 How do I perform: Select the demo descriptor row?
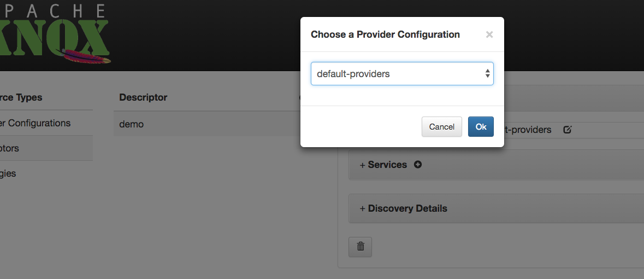pos(132,124)
